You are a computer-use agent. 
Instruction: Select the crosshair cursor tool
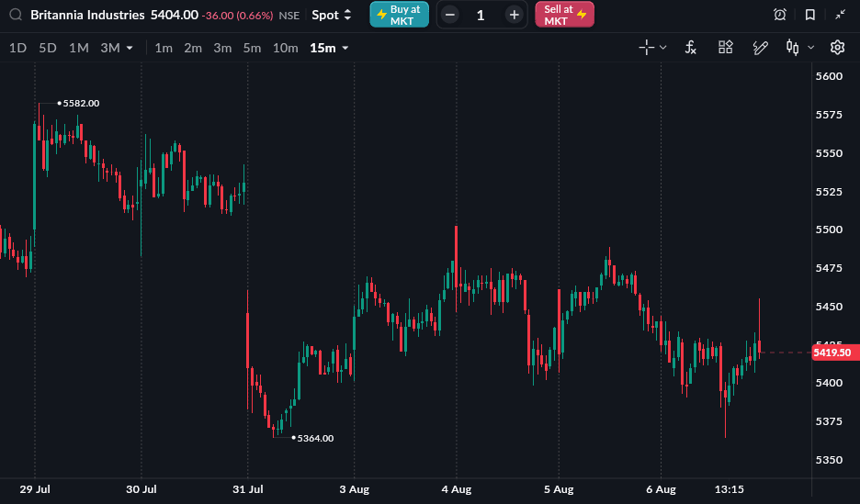646,48
